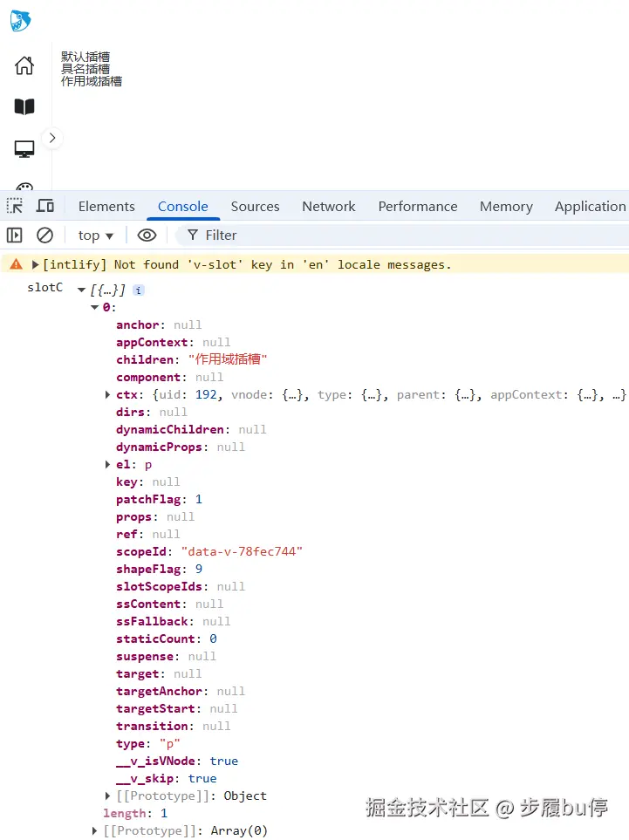
Task: Toggle the device toolbar icon
Action: pos(45,206)
